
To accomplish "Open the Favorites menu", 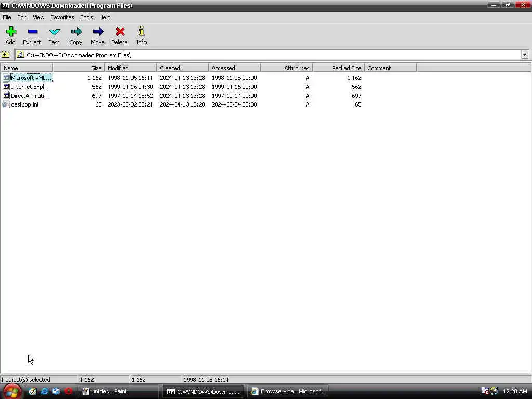I will (x=62, y=17).
